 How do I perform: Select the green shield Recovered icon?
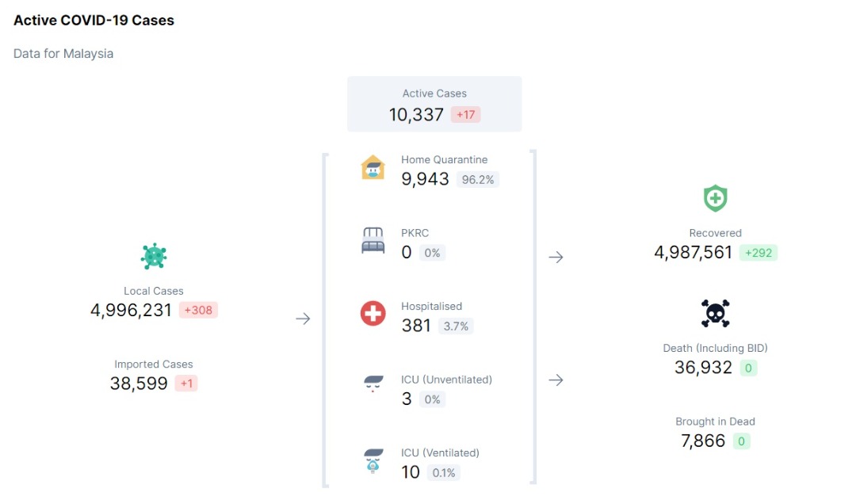pos(715,198)
